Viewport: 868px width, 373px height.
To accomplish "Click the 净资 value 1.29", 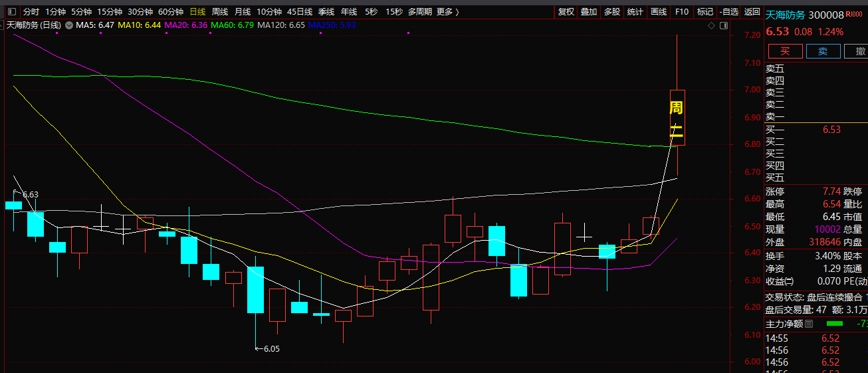I will (x=832, y=269).
